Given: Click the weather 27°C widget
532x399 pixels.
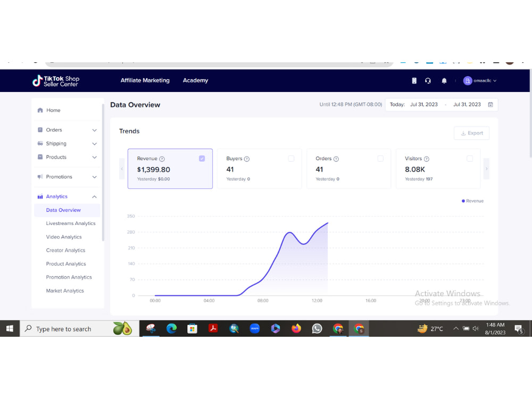Looking at the screenshot, I should (x=430, y=328).
